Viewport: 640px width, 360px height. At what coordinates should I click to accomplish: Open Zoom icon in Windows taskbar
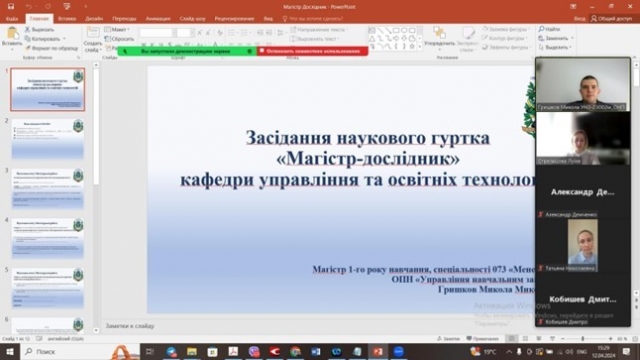(398, 351)
